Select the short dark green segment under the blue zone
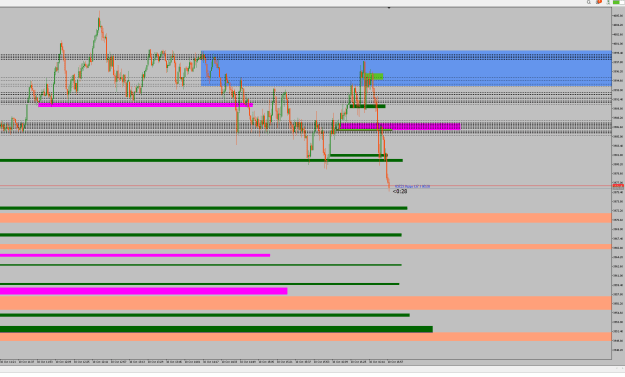The width and height of the screenshot is (625, 377). 368,106
